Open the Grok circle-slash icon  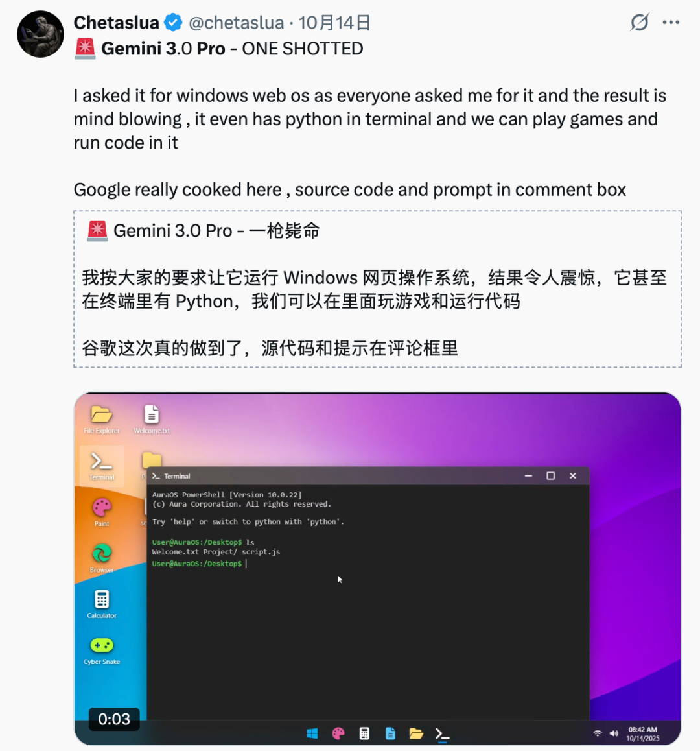(x=640, y=22)
